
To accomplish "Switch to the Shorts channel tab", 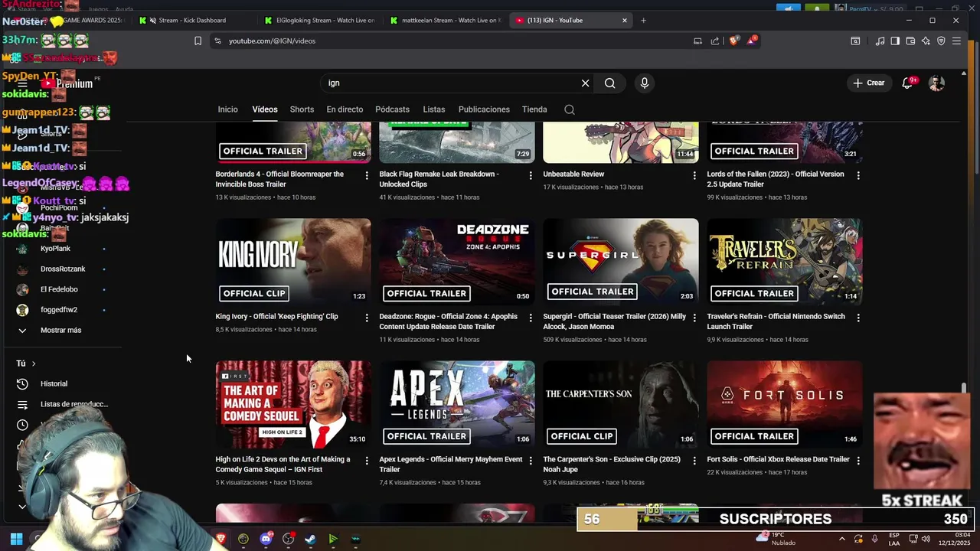I will (x=302, y=109).
